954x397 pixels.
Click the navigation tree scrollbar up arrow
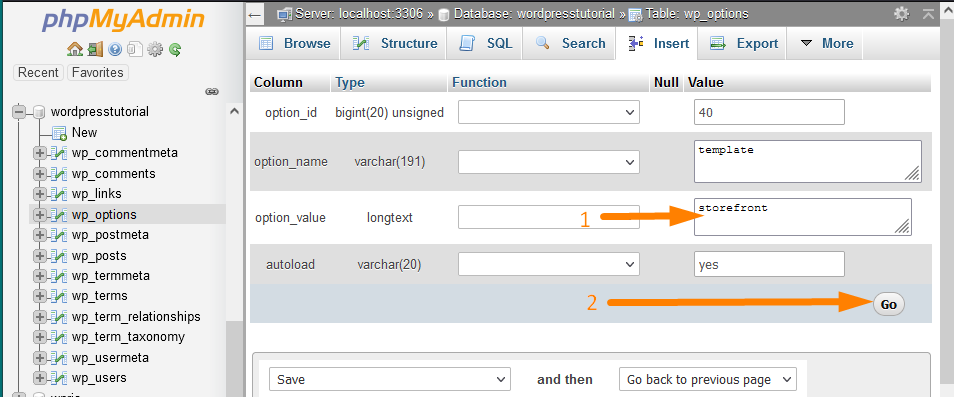click(x=234, y=112)
